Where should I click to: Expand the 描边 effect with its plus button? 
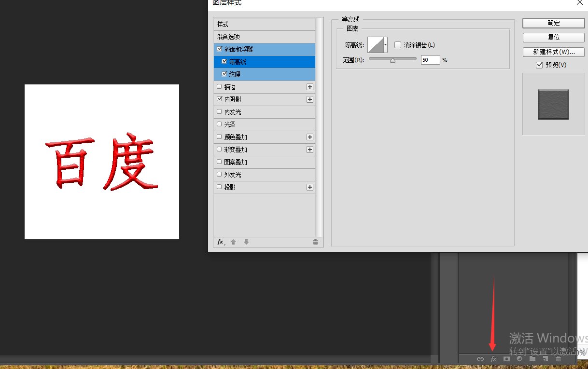[x=309, y=87]
